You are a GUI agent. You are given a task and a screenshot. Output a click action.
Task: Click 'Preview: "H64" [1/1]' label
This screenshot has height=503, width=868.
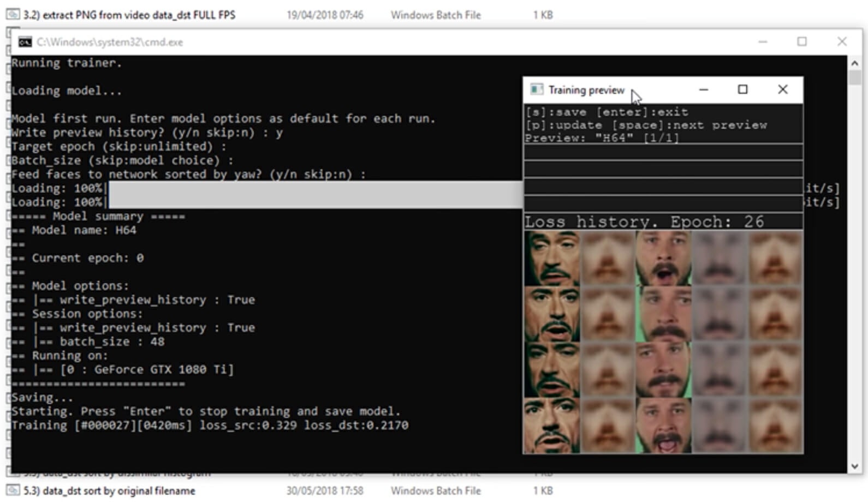(x=602, y=137)
